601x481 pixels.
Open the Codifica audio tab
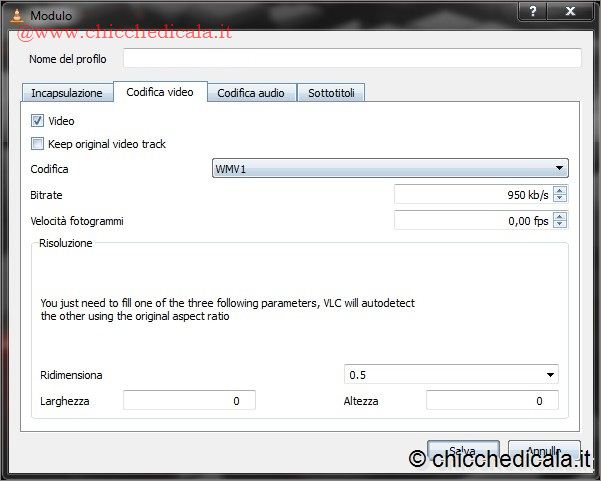251,93
